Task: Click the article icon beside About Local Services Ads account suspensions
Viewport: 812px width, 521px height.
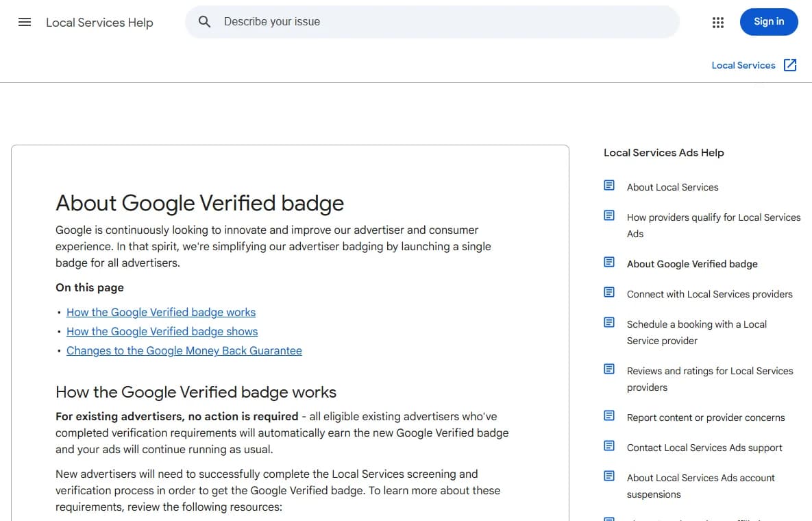Action: (609, 476)
